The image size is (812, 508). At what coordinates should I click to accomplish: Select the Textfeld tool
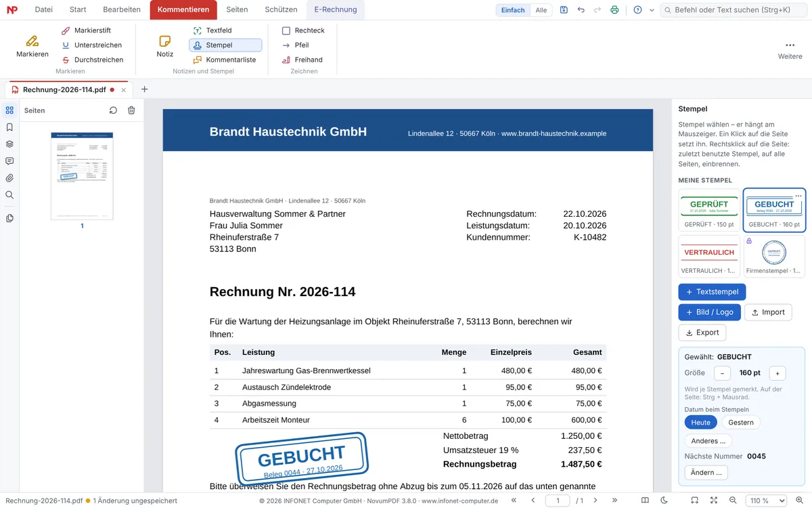[x=212, y=30]
